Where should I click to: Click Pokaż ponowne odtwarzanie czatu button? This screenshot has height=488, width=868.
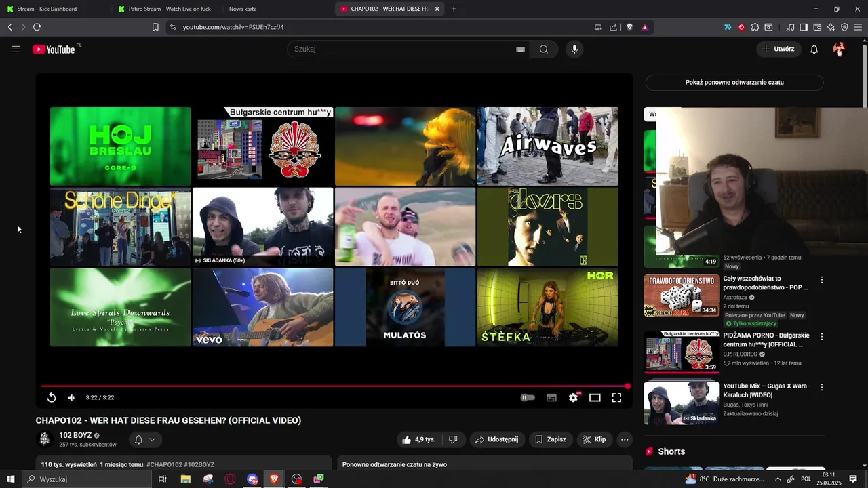(734, 82)
